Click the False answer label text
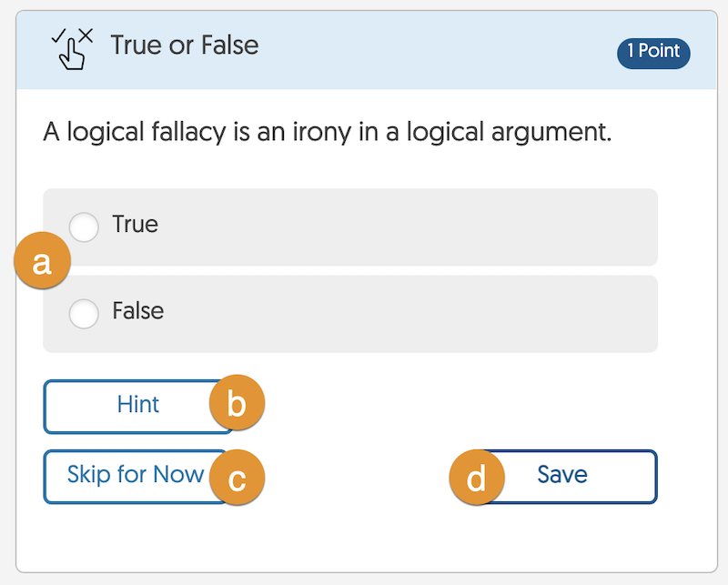The image size is (728, 585). pos(138,311)
